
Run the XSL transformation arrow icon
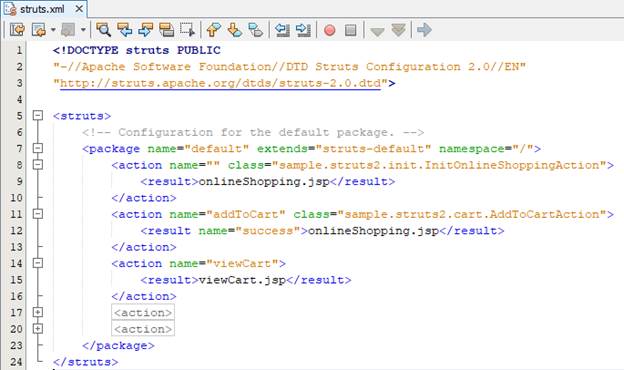pos(424,30)
